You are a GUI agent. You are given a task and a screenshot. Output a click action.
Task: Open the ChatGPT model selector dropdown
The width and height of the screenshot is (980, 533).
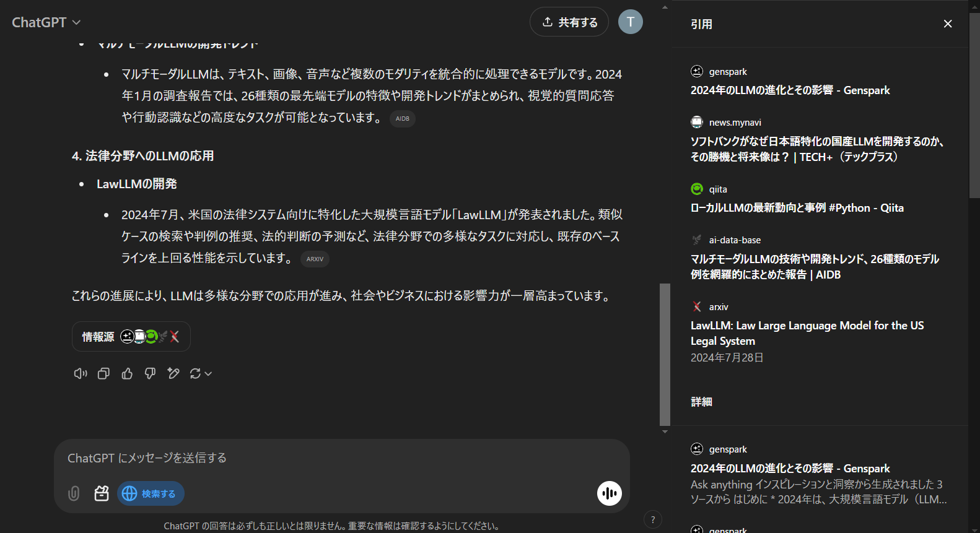[46, 22]
